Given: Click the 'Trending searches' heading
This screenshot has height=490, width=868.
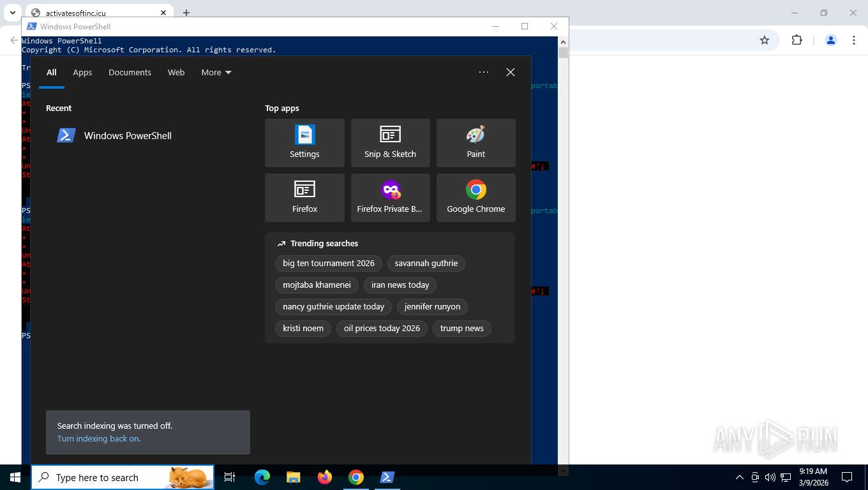Looking at the screenshot, I should [x=324, y=244].
